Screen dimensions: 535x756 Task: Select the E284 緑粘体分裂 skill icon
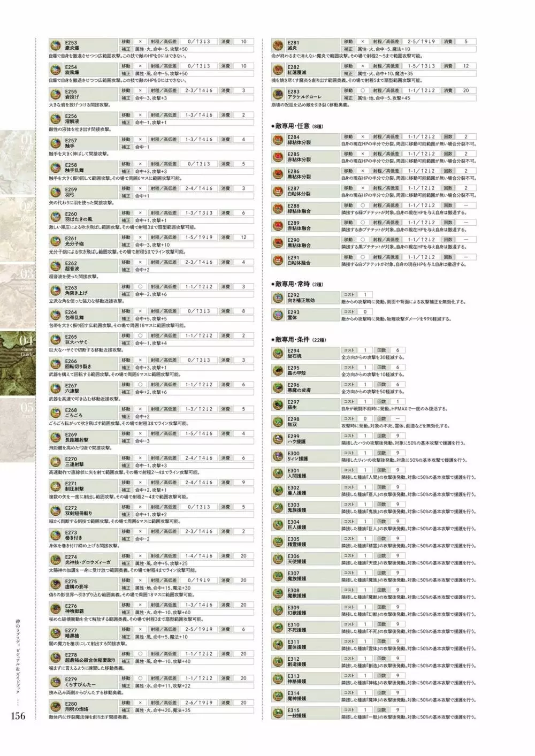(x=278, y=140)
